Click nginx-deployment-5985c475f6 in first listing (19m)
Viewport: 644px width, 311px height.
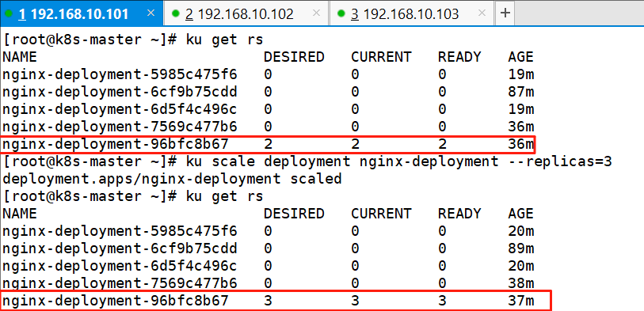[x=120, y=74]
